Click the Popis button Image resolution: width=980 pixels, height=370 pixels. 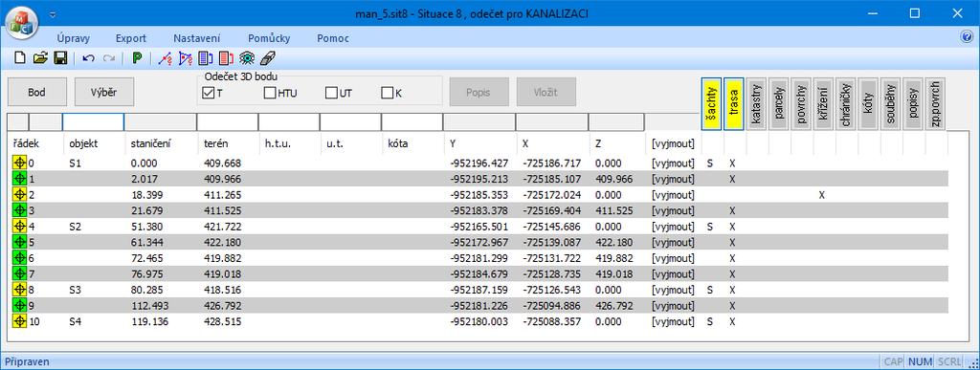tap(479, 93)
